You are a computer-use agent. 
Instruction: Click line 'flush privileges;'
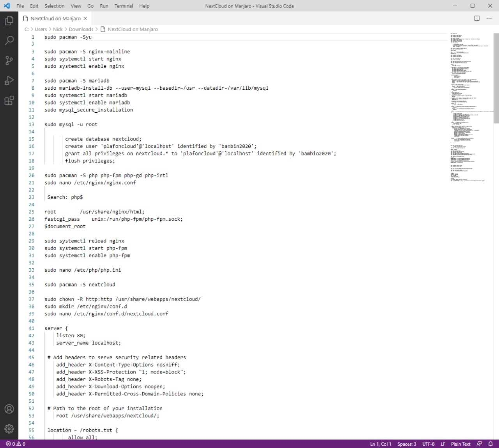coord(90,161)
